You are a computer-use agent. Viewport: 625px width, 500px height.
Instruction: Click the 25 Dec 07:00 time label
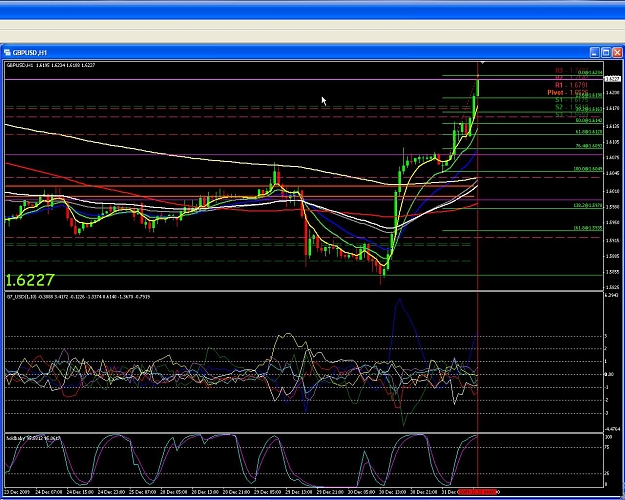(x=143, y=492)
